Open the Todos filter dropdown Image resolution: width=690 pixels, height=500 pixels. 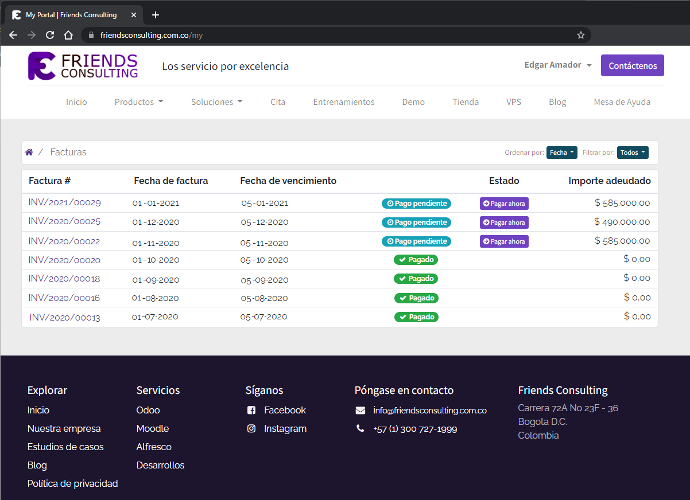pos(632,152)
